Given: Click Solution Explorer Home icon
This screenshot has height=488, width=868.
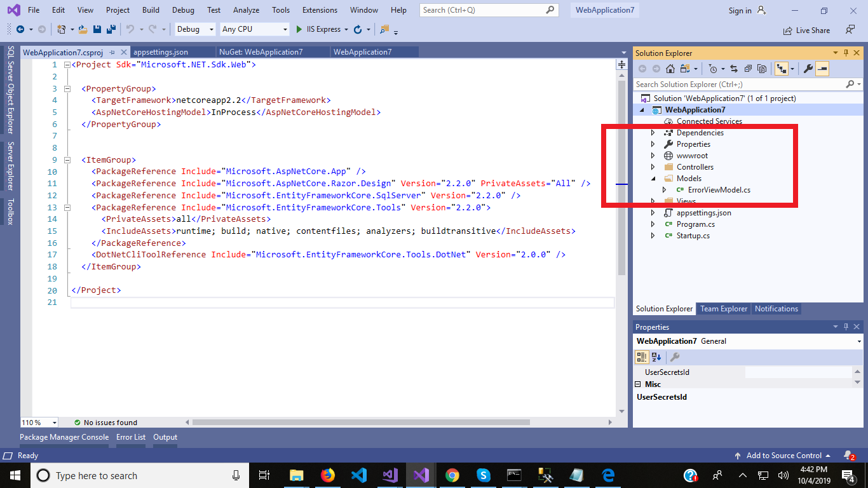Looking at the screenshot, I should coord(670,69).
